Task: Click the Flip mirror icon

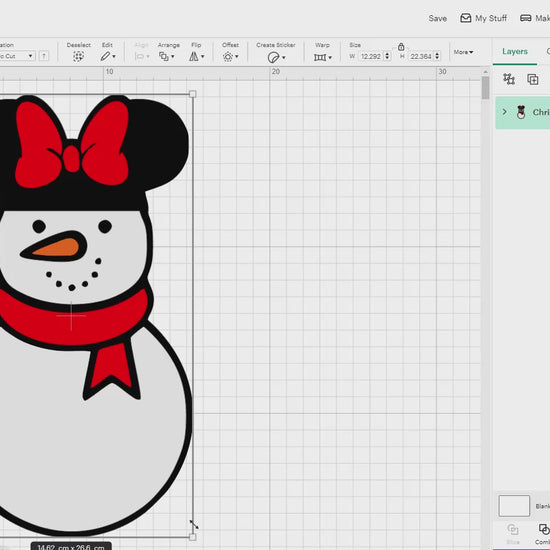Action: coord(194,56)
